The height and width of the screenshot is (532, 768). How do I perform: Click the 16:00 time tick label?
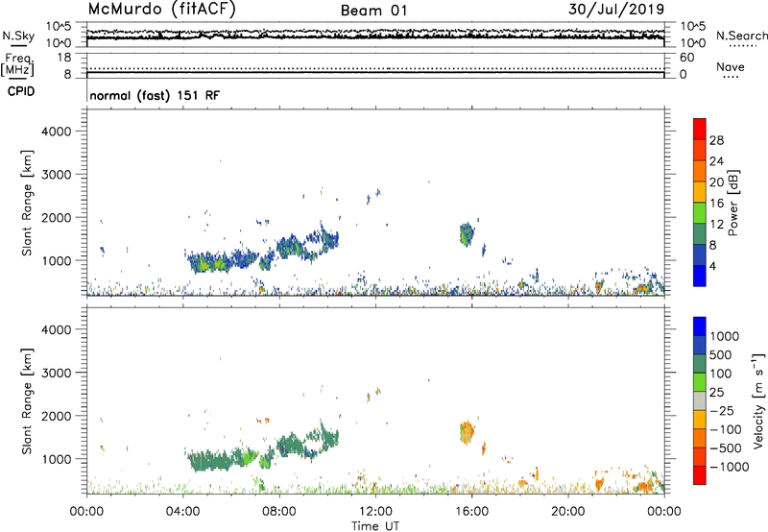click(x=471, y=512)
